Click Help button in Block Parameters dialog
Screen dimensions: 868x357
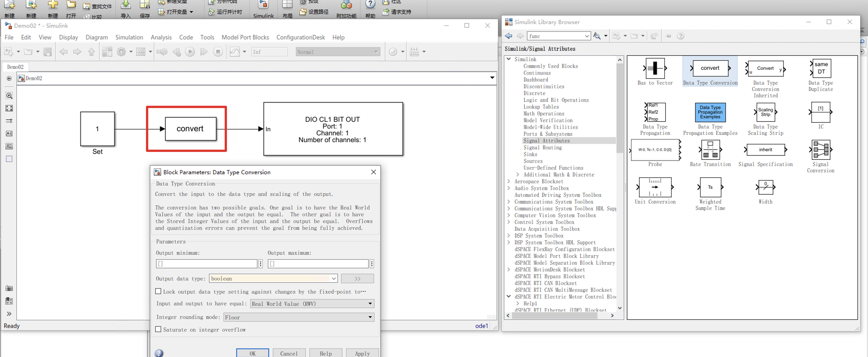pyautogui.click(x=325, y=353)
